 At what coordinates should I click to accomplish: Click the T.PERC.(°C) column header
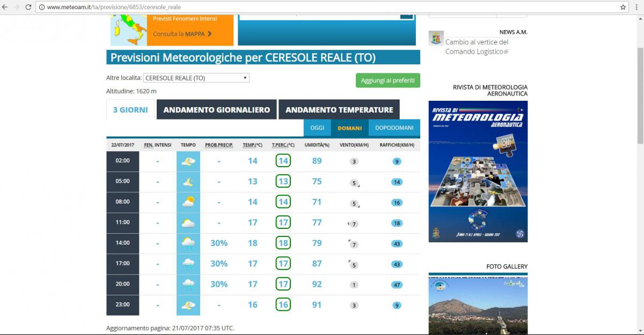point(283,145)
